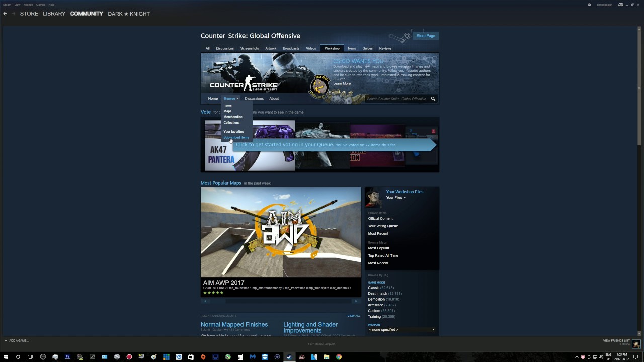Expand the Browse dropdown menu
The height and width of the screenshot is (362, 644).
pyautogui.click(x=231, y=99)
